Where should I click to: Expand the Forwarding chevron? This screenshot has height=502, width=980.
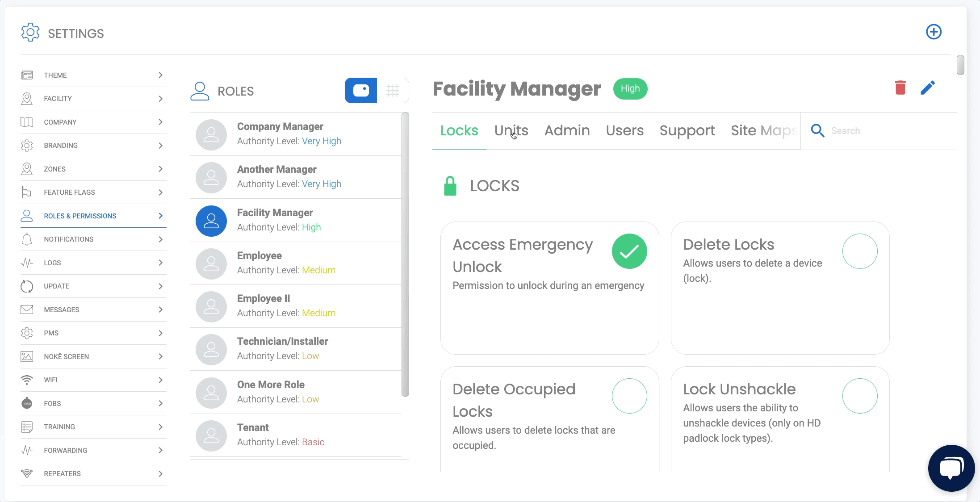(x=160, y=450)
